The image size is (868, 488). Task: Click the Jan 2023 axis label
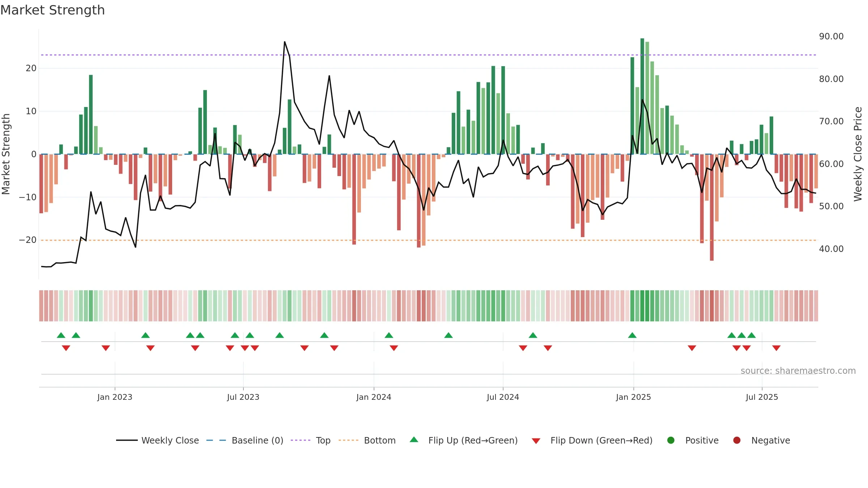pos(115,397)
